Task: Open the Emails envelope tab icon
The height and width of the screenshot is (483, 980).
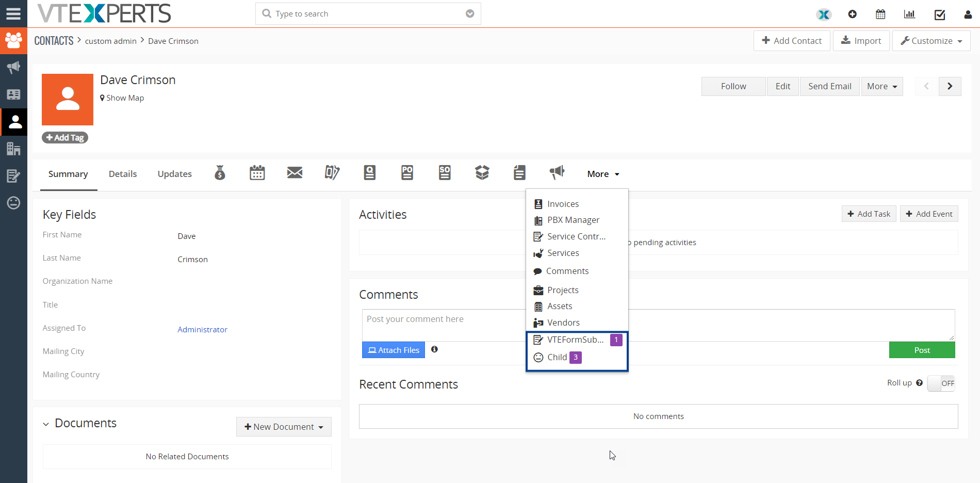Action: click(x=295, y=173)
